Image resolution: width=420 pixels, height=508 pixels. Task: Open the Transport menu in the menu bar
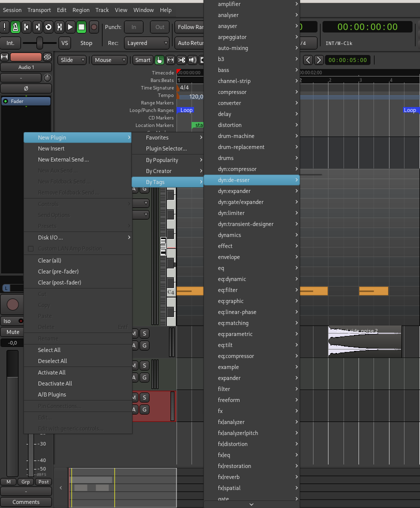pos(39,10)
